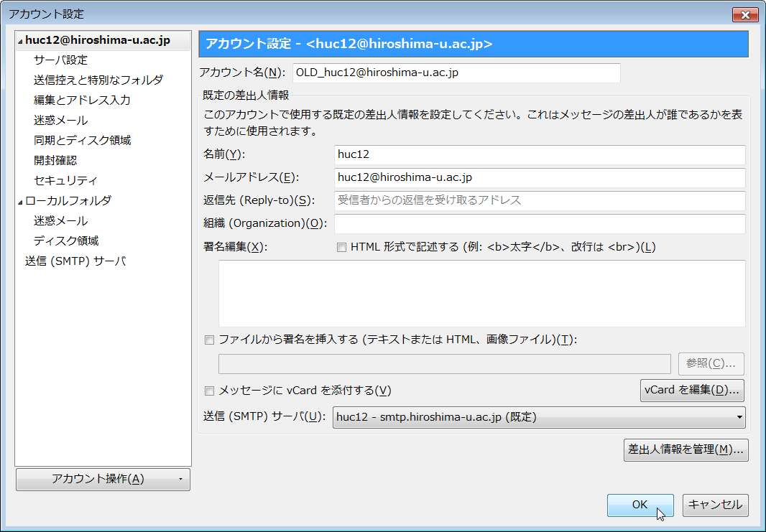
Task: Open 送信控えと特別なフォルダ page
Action: [98, 80]
